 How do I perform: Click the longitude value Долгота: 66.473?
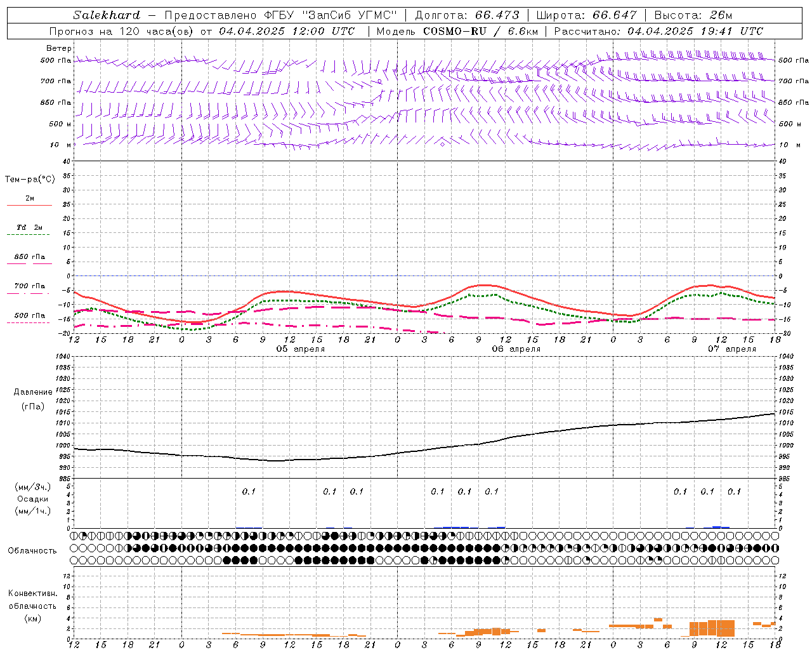467,15
